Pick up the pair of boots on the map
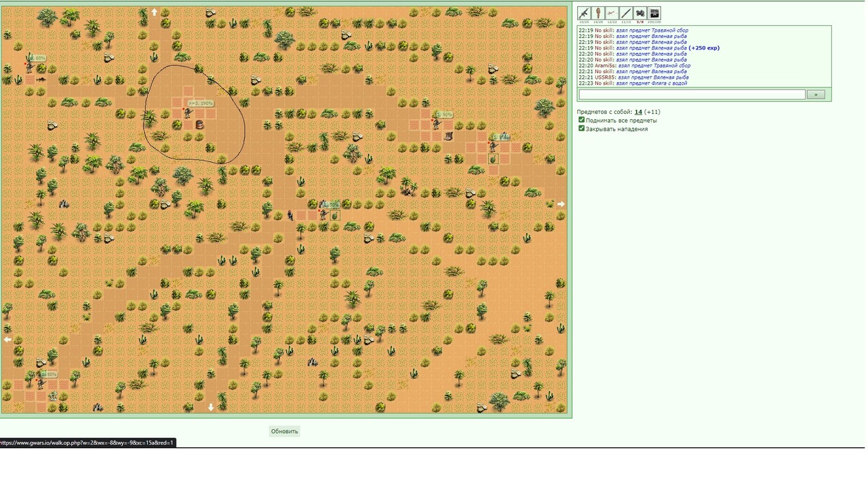This screenshot has height=488, width=868. tap(448, 136)
